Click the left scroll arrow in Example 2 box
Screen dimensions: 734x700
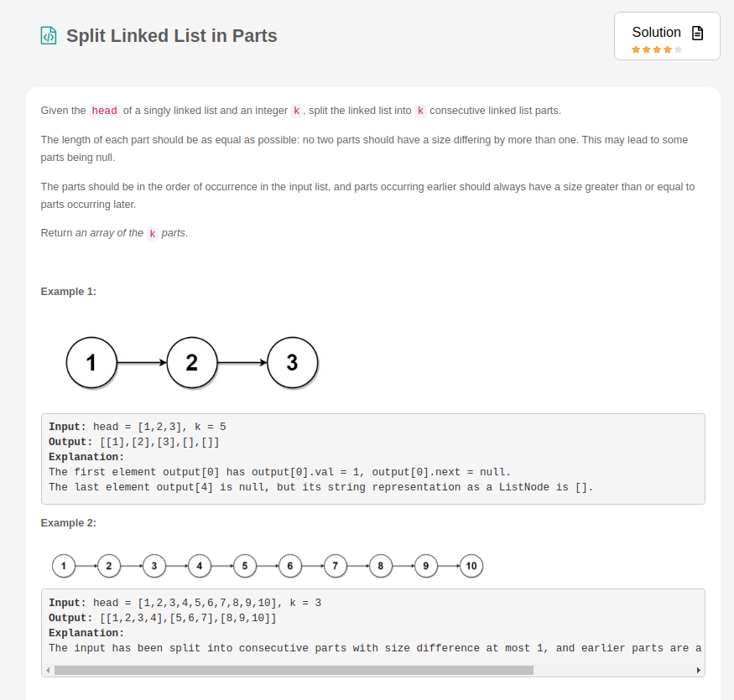point(48,670)
